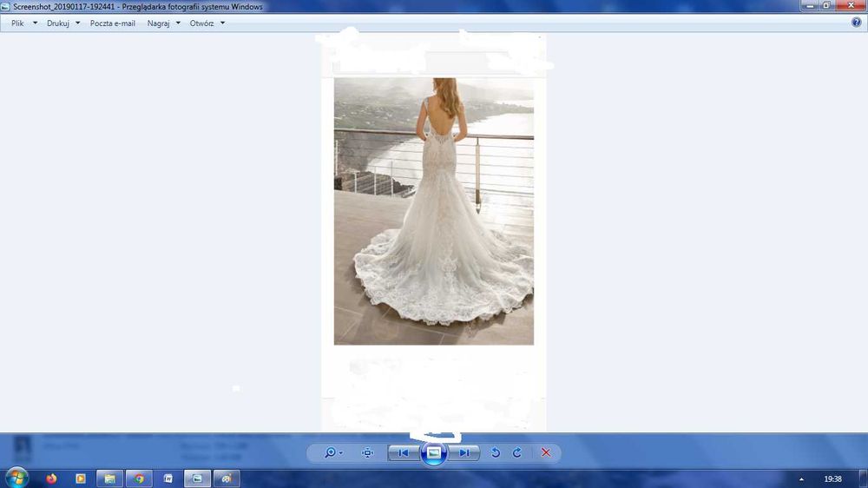The image size is (868, 488).
Task: Expand the Plik menu
Action: pyautogui.click(x=23, y=23)
